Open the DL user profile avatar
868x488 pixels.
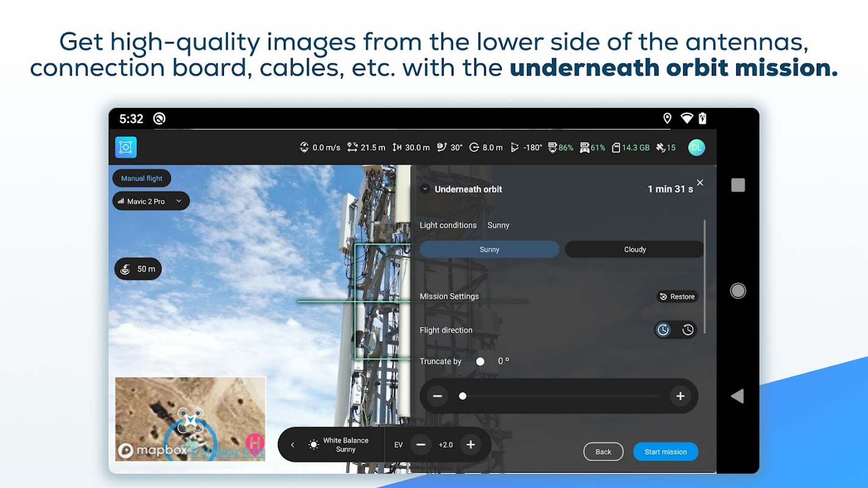pyautogui.click(x=696, y=148)
